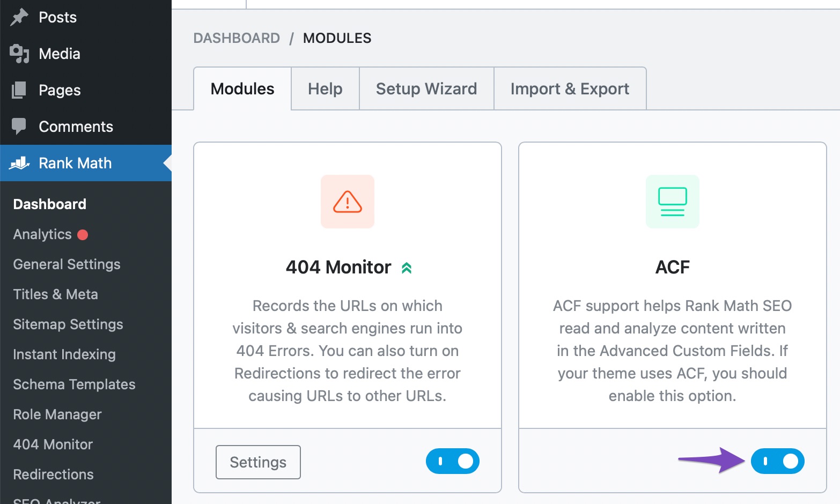Click the Posts pushpin icon
Screen dimensions: 840x504
click(x=19, y=17)
